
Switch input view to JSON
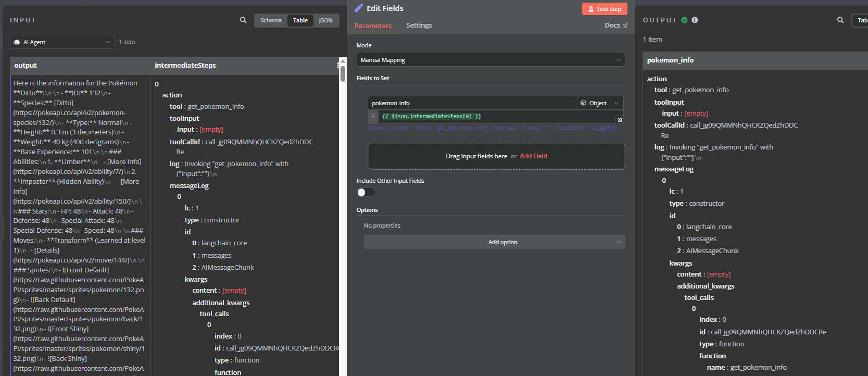click(326, 20)
